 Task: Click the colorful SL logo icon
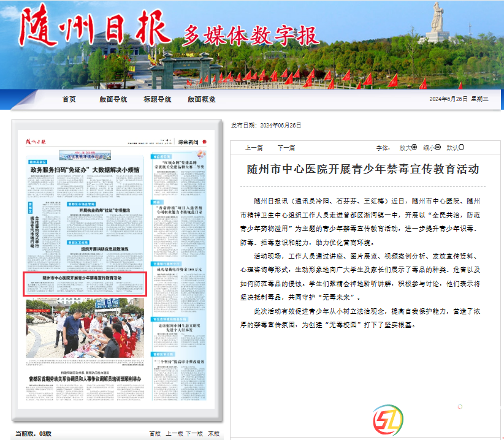388,419
